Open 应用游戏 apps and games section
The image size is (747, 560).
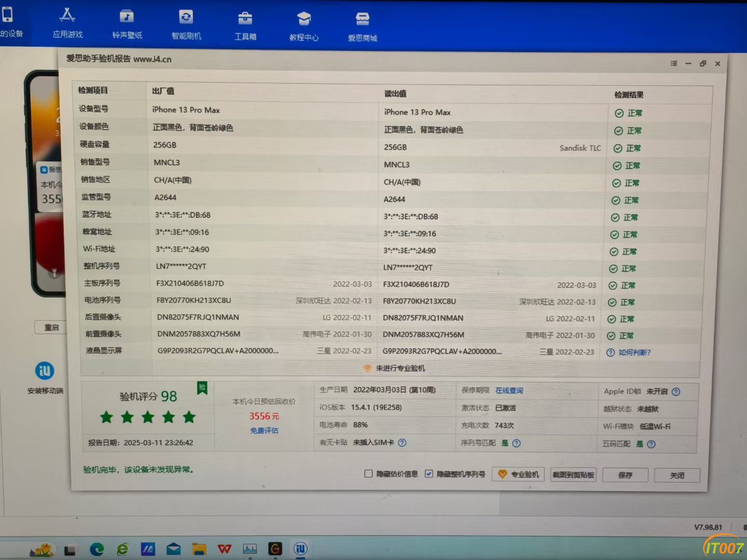[67, 23]
